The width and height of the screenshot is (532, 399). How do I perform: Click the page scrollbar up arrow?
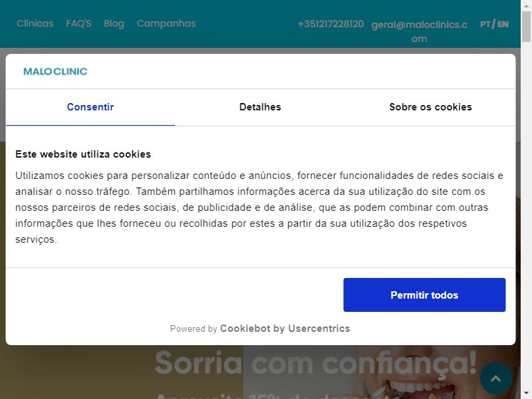pyautogui.click(x=526, y=5)
